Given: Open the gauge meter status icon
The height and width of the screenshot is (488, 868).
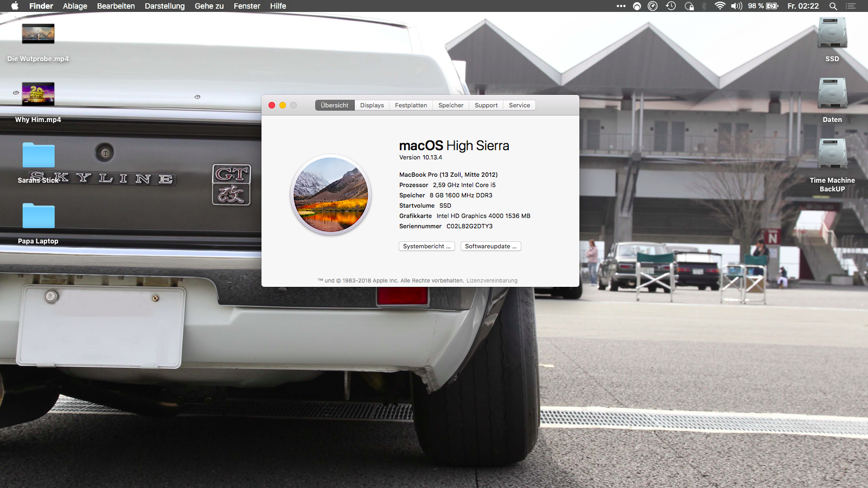Looking at the screenshot, I should 653,6.
